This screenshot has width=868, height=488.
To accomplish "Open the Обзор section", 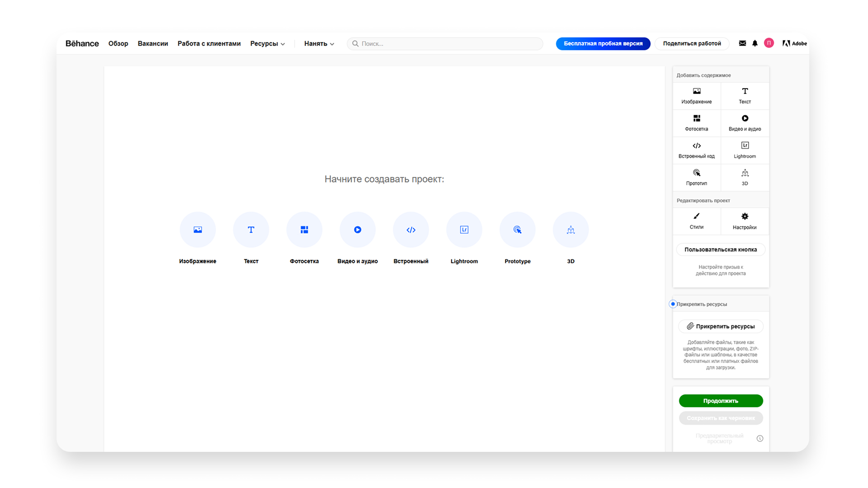I will tap(118, 43).
